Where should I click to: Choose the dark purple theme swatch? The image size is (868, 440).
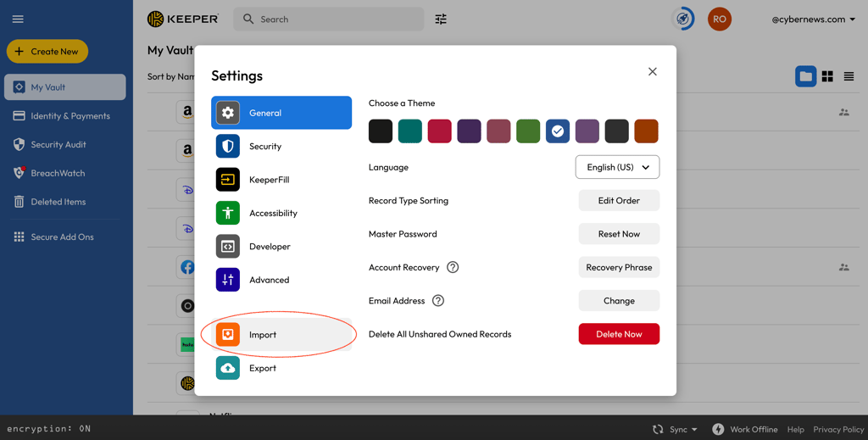(469, 131)
